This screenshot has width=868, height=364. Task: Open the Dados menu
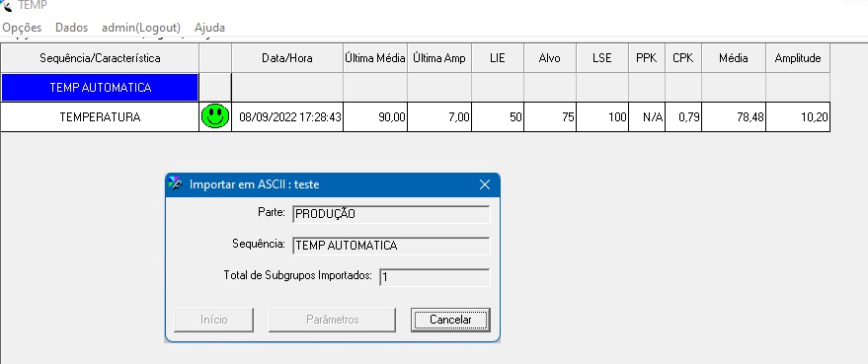click(x=71, y=27)
